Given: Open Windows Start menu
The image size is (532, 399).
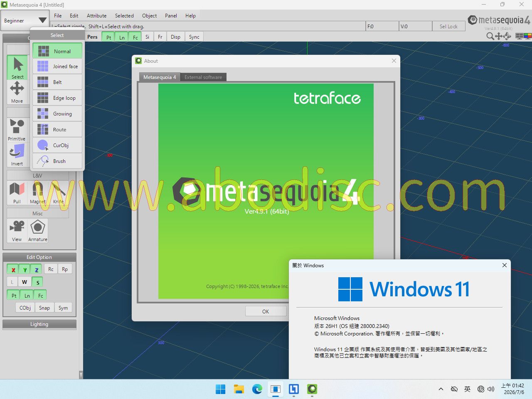Looking at the screenshot, I should click(x=220, y=389).
